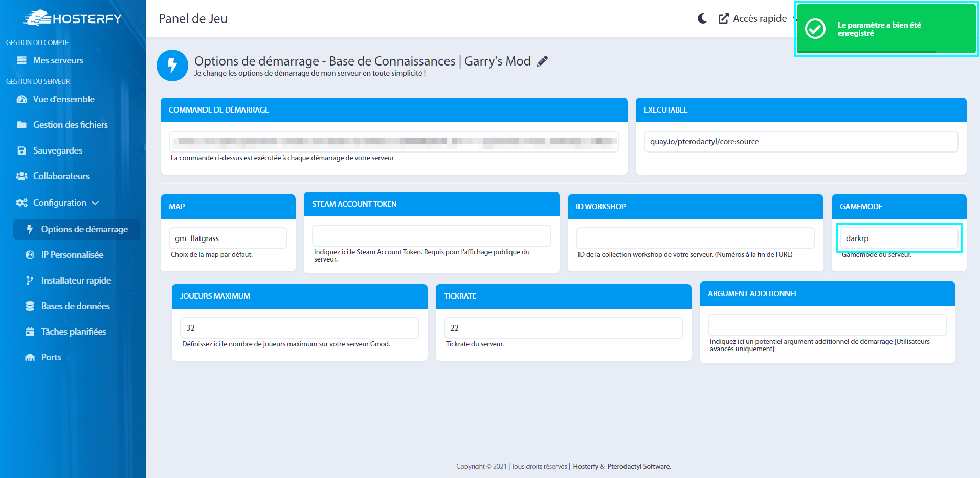Click the Gestion des fichiers folder icon
The image size is (980, 478).
pos(21,125)
